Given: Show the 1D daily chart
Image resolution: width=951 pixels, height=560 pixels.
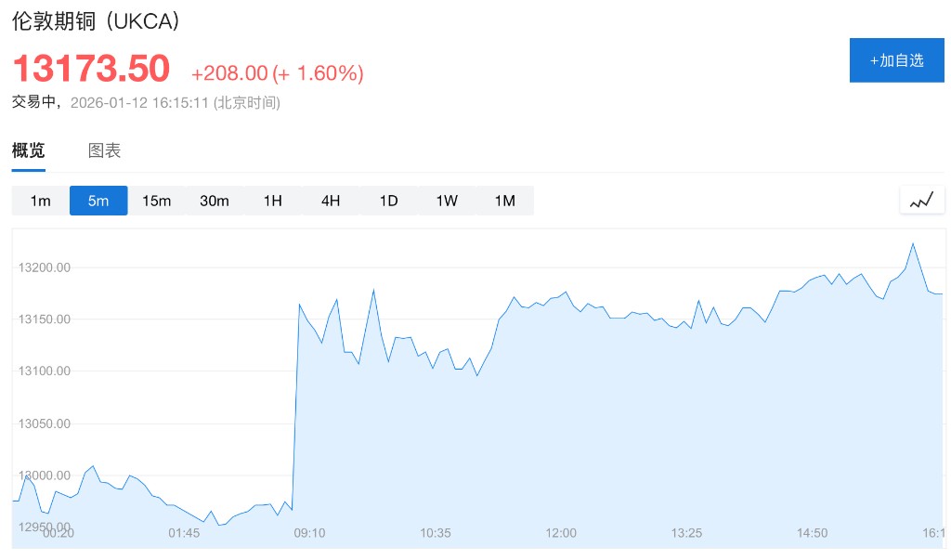Looking at the screenshot, I should point(388,201).
